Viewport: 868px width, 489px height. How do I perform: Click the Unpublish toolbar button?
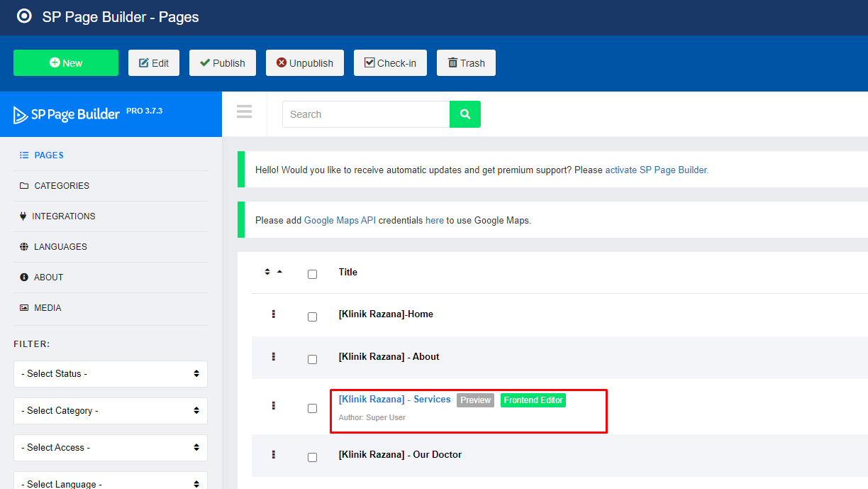pos(305,62)
